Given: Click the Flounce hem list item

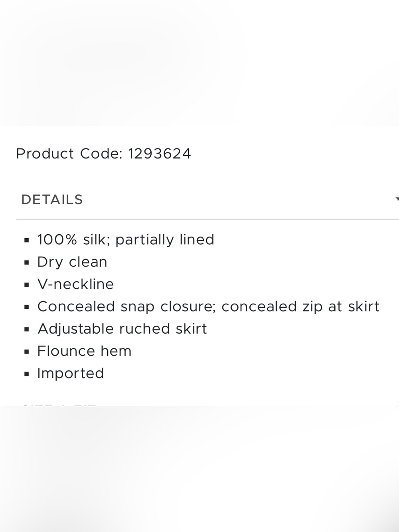Looking at the screenshot, I should pos(84,351).
